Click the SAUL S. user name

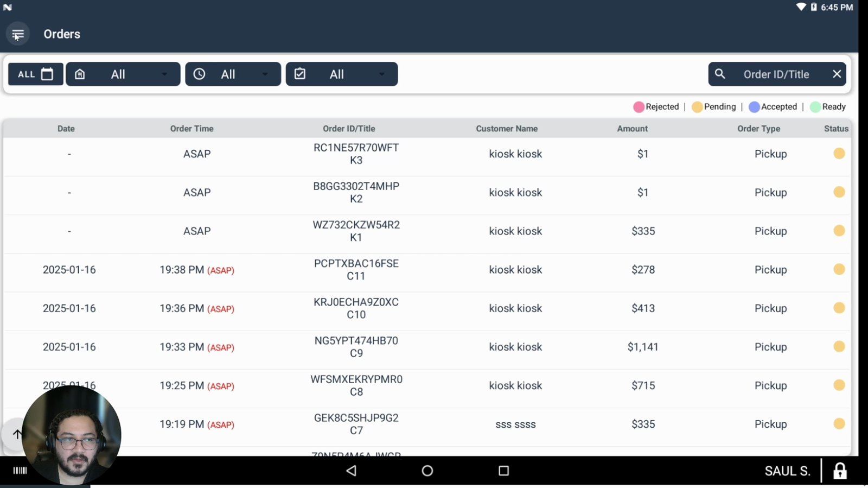point(787,471)
